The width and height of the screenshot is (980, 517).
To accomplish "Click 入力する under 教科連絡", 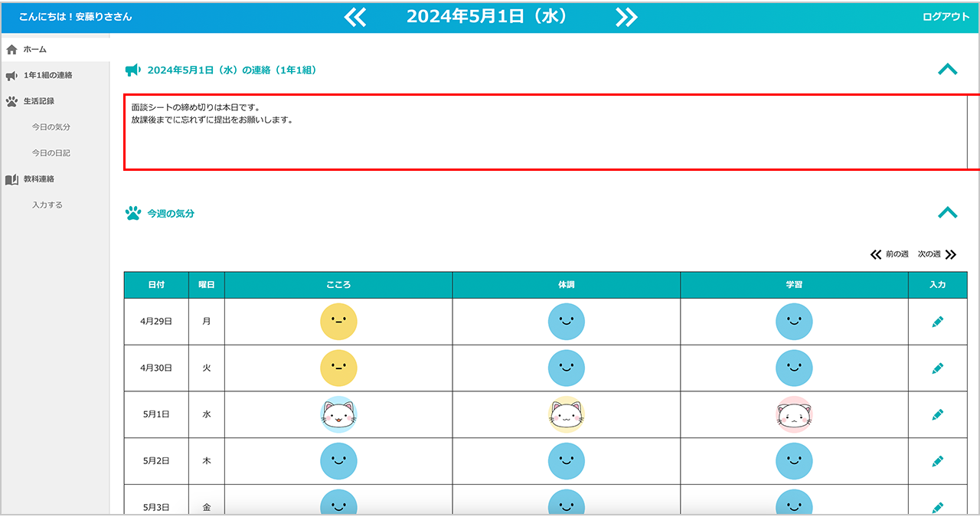I will coord(47,205).
